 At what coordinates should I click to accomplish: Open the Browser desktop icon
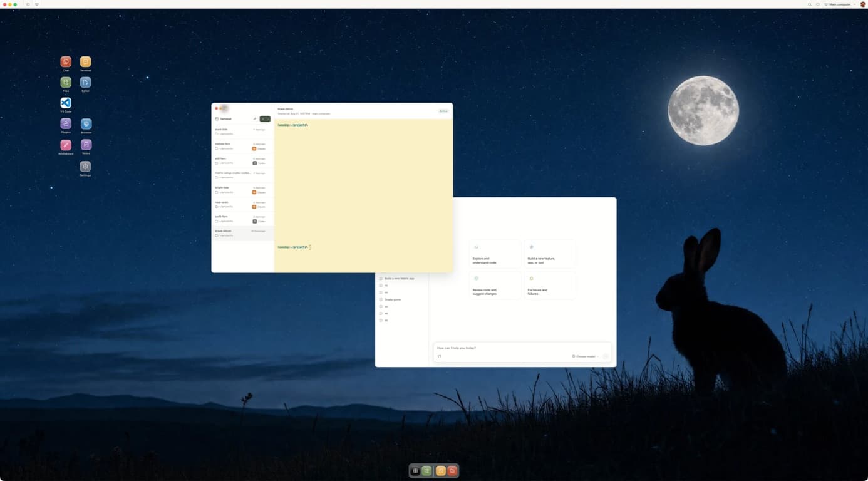click(86, 124)
